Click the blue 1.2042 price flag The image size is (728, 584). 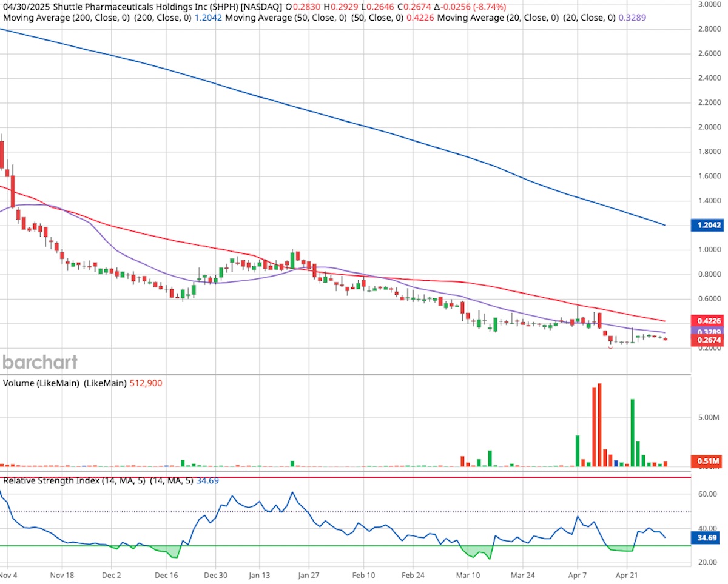pos(707,225)
